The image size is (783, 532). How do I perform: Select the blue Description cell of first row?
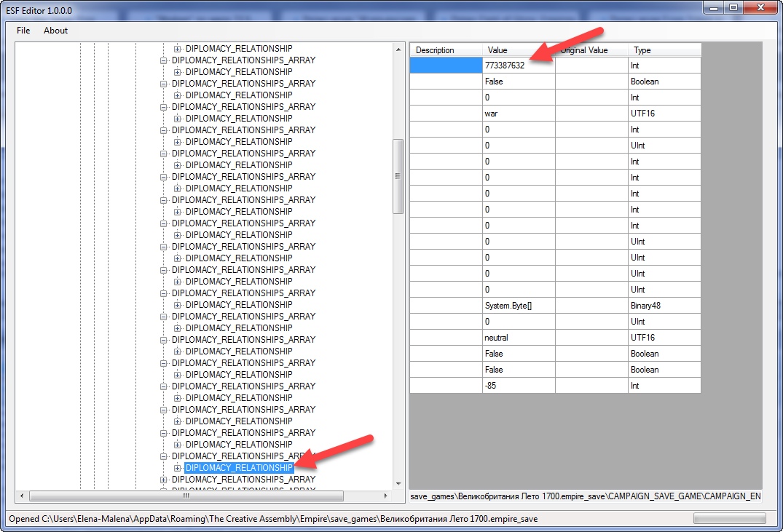[x=446, y=65]
